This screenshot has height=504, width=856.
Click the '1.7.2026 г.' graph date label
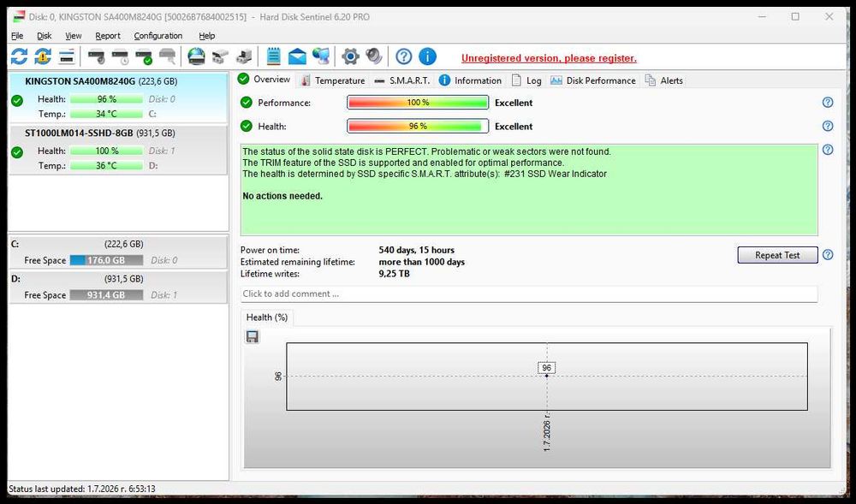[x=547, y=432]
